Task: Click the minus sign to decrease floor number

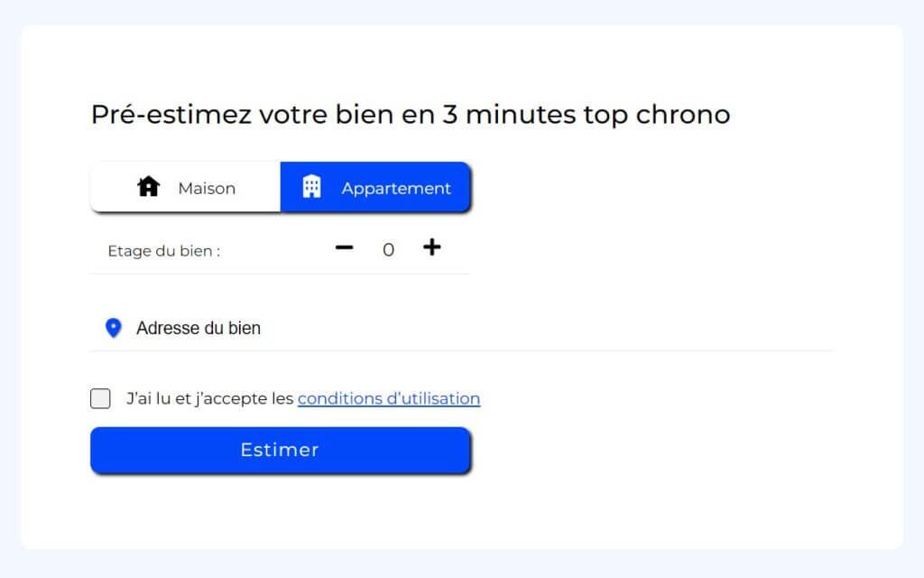Action: point(344,248)
